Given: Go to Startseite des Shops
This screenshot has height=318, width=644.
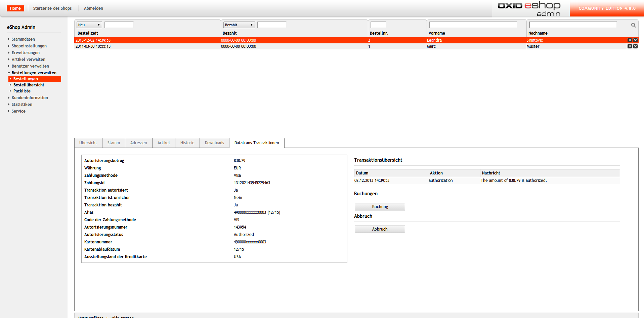Looking at the screenshot, I should [x=52, y=8].
